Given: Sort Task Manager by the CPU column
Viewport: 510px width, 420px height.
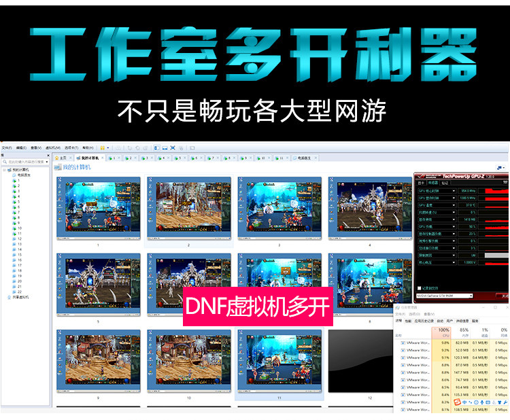Looking at the screenshot, I should pos(441,333).
